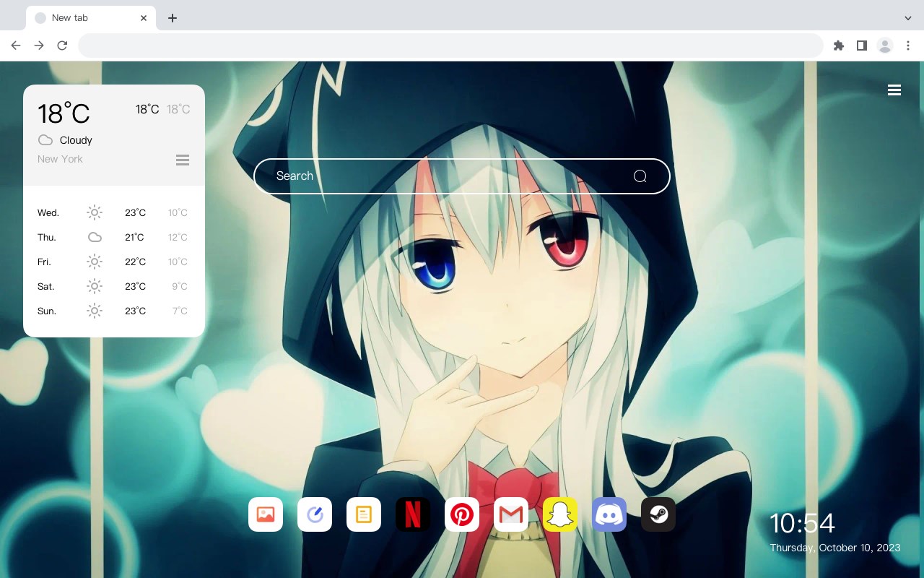Viewport: 924px width, 578px height.
Task: Open the weather widget menu icon
Action: [x=183, y=160]
